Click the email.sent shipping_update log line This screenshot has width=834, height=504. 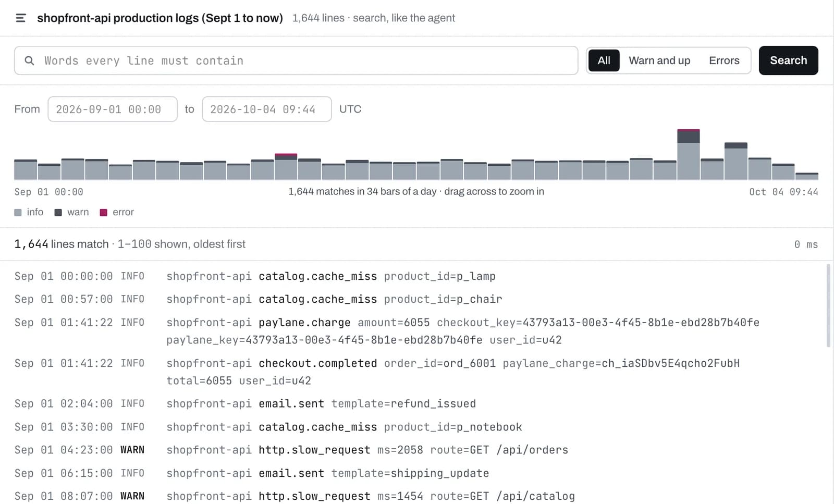[416, 473]
